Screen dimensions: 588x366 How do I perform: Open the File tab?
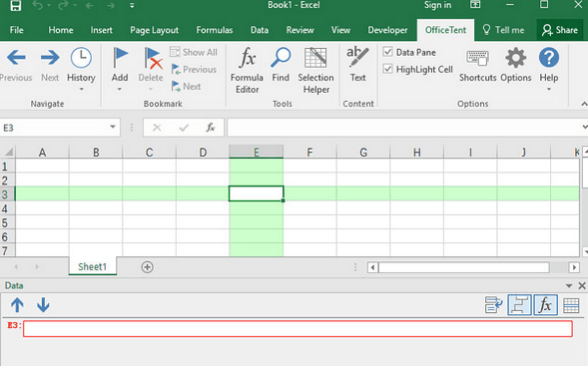17,30
